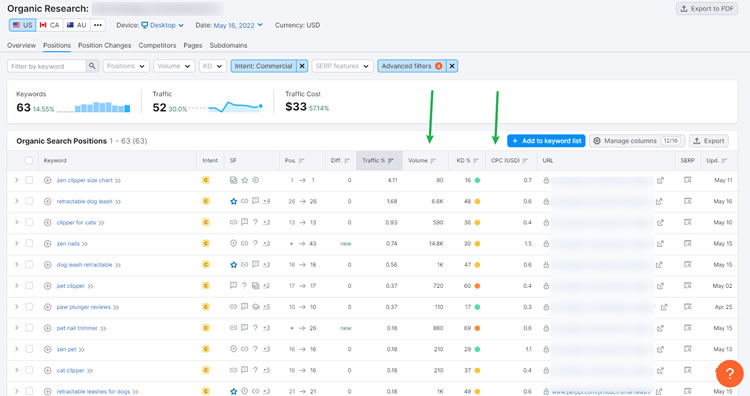Open external URL link for 'zen clipper size chart'
The width and height of the screenshot is (750, 396).
coord(660,180)
